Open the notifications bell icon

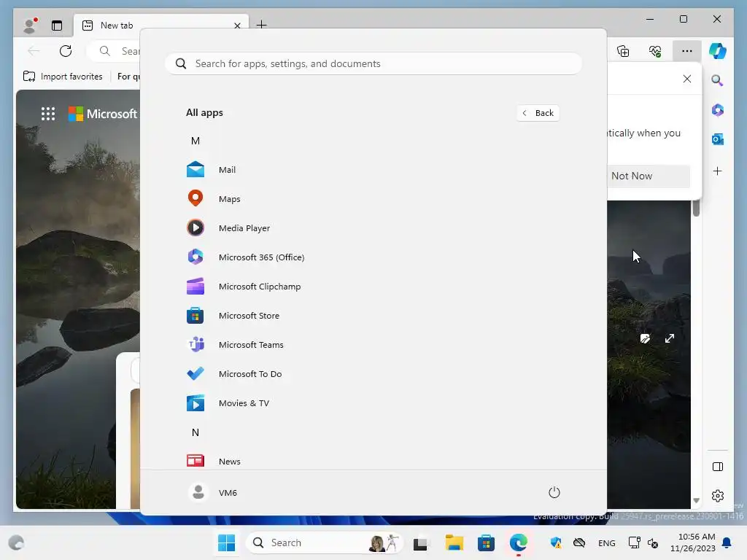[x=727, y=542]
